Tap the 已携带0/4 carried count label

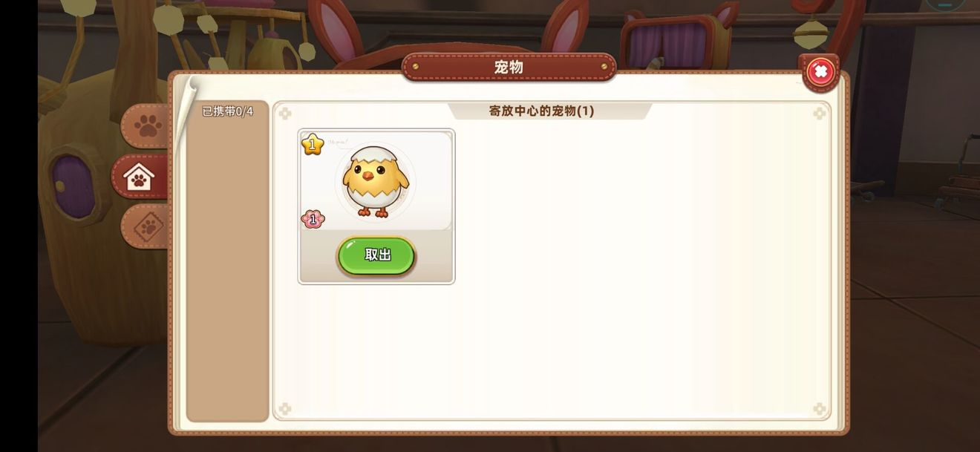228,111
